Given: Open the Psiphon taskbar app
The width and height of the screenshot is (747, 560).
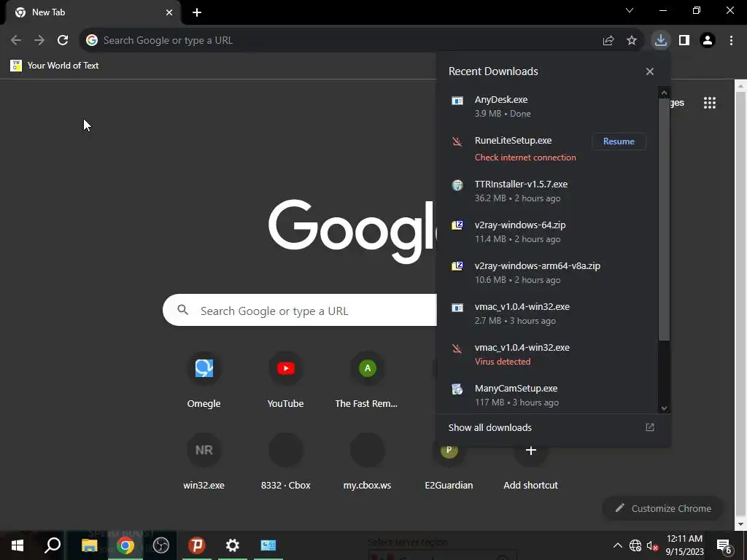Looking at the screenshot, I should (x=197, y=545).
